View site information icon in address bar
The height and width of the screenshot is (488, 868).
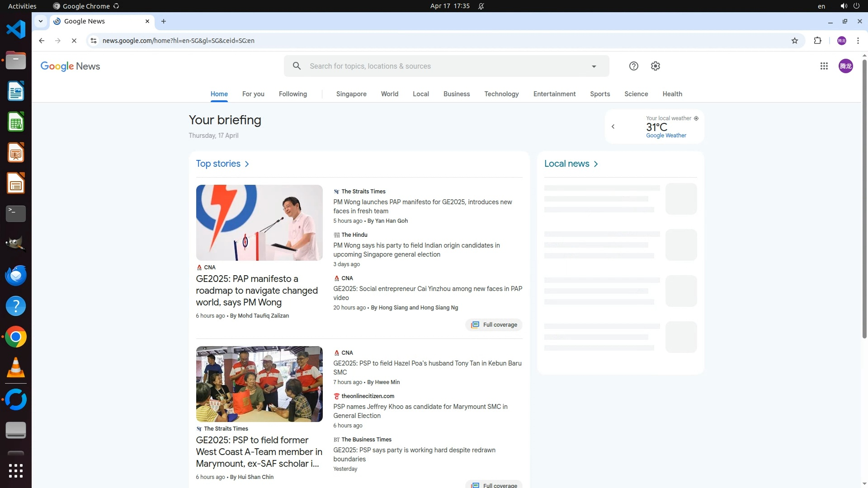[94, 41]
